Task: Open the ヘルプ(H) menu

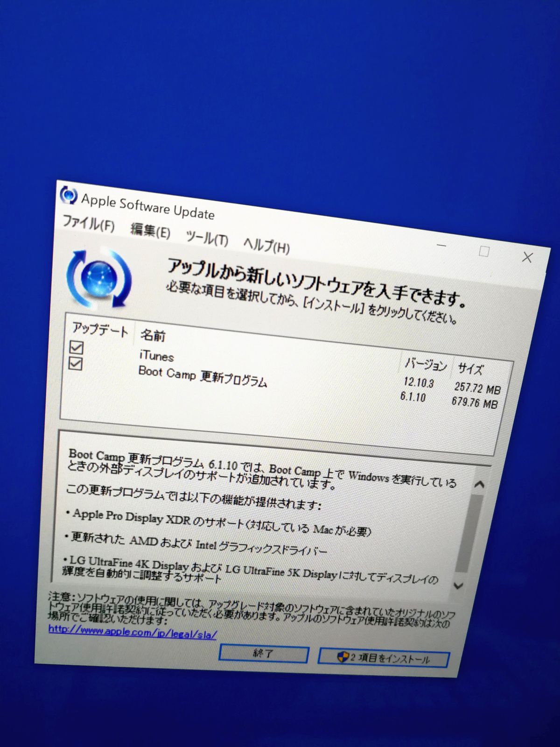Action: click(x=266, y=245)
